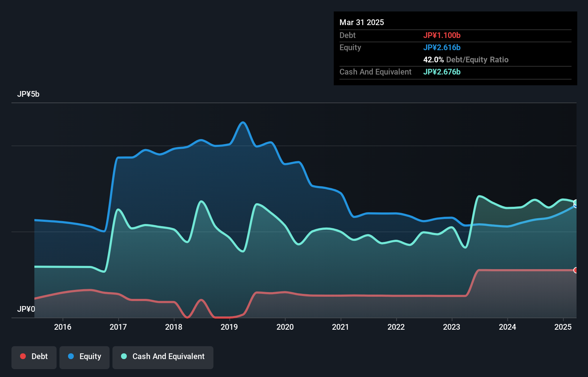The image size is (588, 377).
Task: Toggle the Cash And Equivalent legend button
Action: (163, 357)
